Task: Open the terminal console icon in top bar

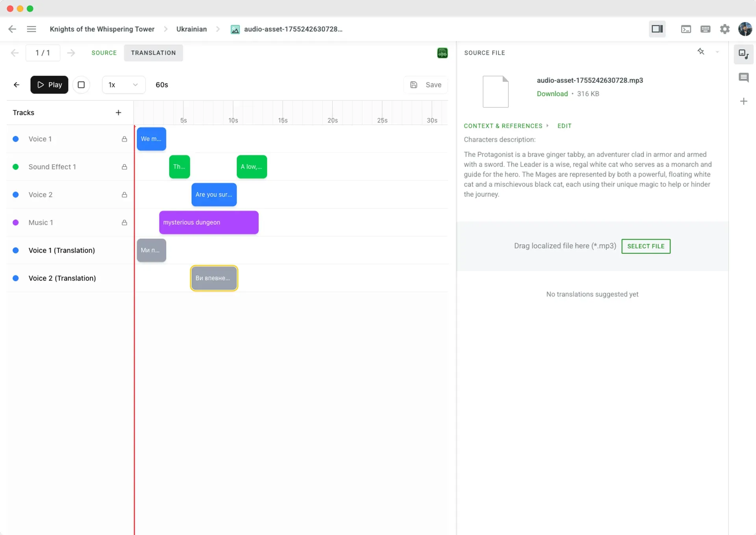Action: pos(686,29)
